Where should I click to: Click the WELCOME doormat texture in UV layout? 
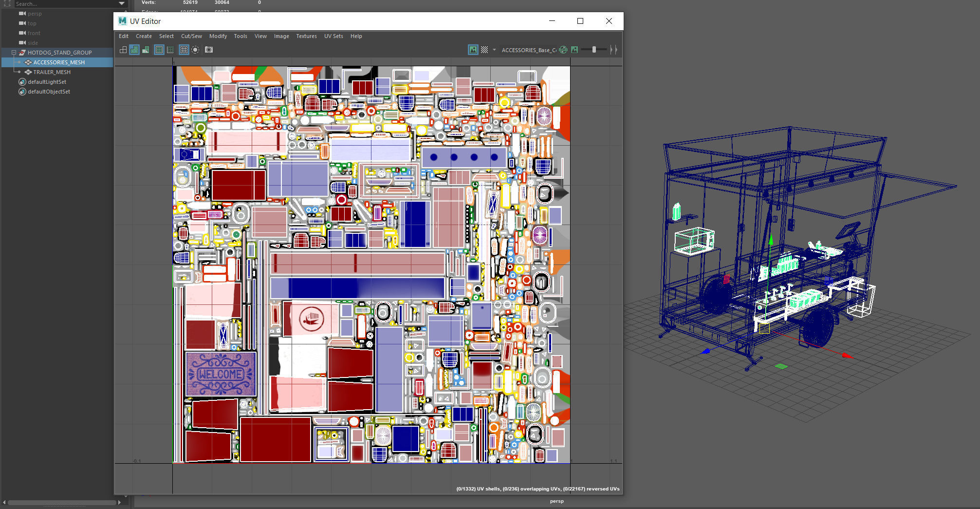[x=221, y=374]
